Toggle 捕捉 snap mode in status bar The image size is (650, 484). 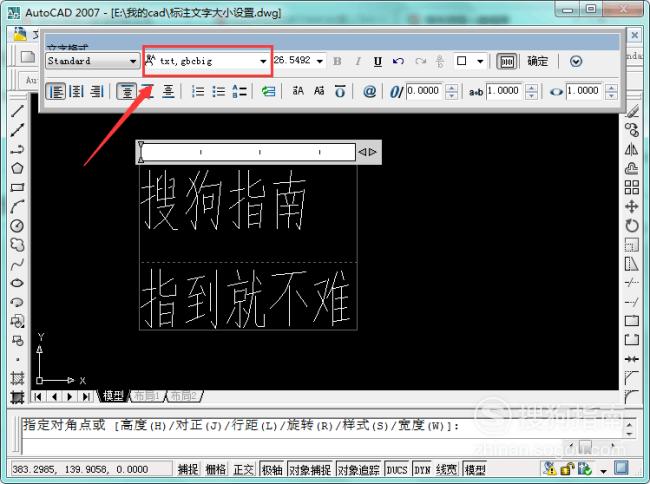188,469
